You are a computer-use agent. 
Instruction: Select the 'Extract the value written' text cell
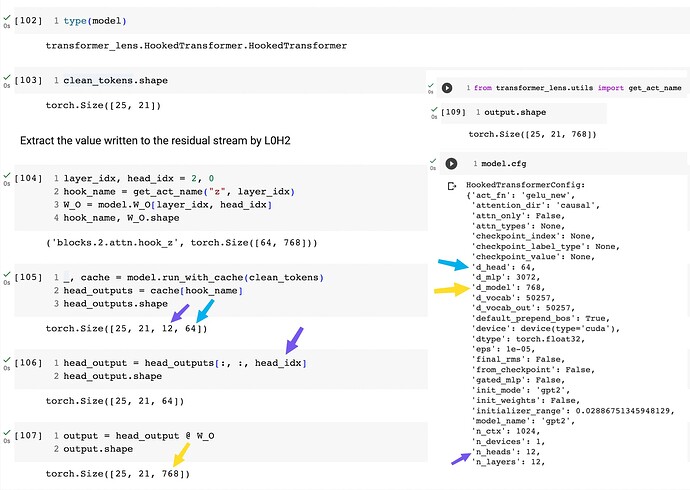pyautogui.click(x=155, y=141)
